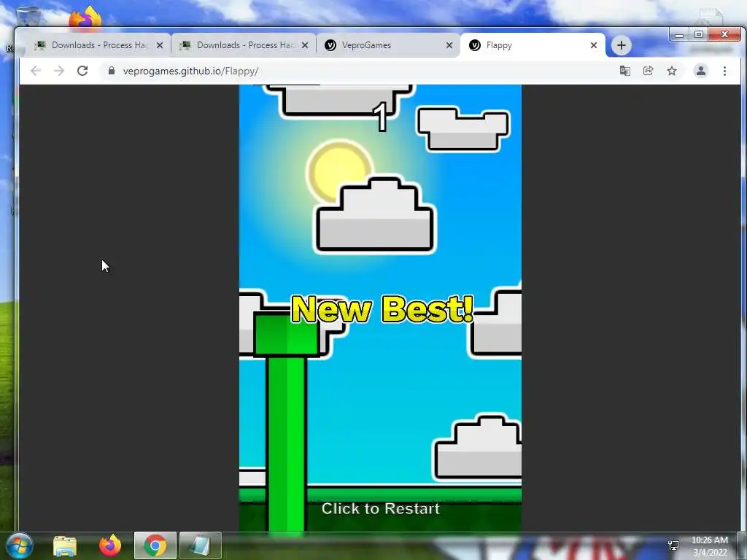Open File Explorer from the taskbar
The width and height of the screenshot is (747, 560).
65,546
